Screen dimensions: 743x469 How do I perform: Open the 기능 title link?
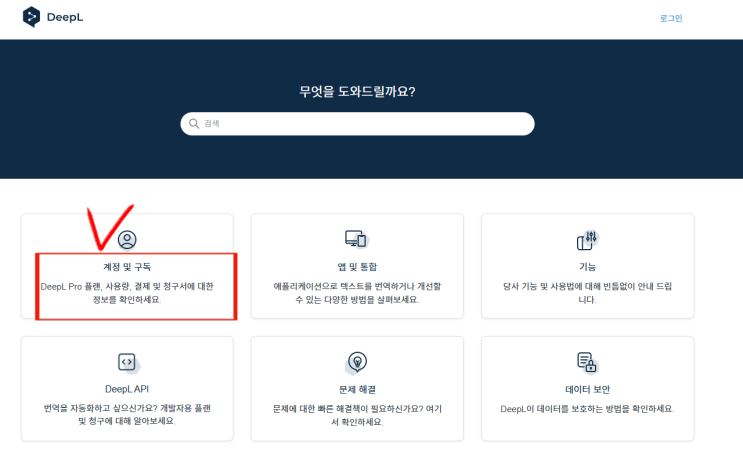tap(588, 267)
